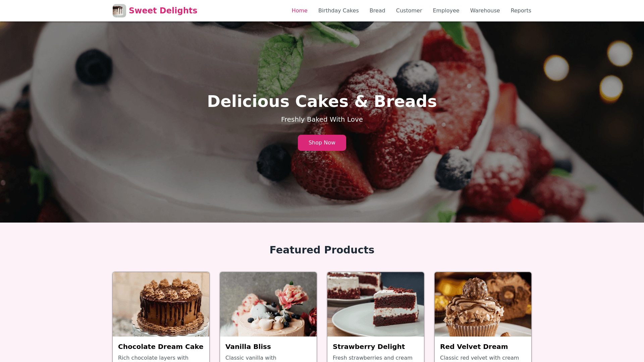This screenshot has width=644, height=362.
Task: Open the Warehouse page
Action: pyautogui.click(x=485, y=11)
